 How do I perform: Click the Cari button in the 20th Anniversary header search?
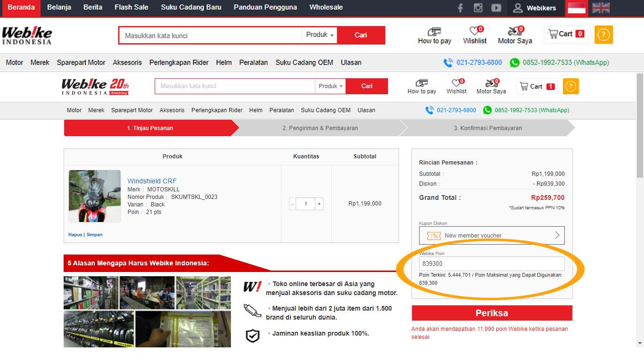click(x=367, y=86)
